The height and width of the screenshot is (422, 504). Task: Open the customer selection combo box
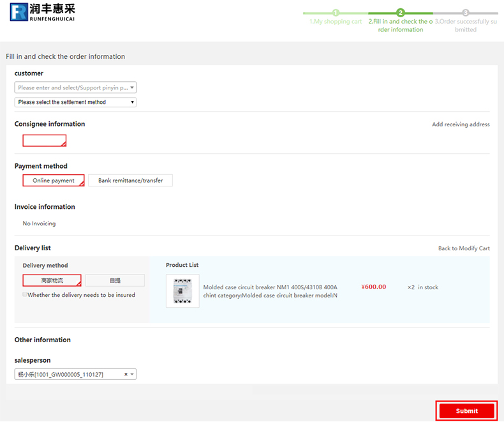[75, 88]
